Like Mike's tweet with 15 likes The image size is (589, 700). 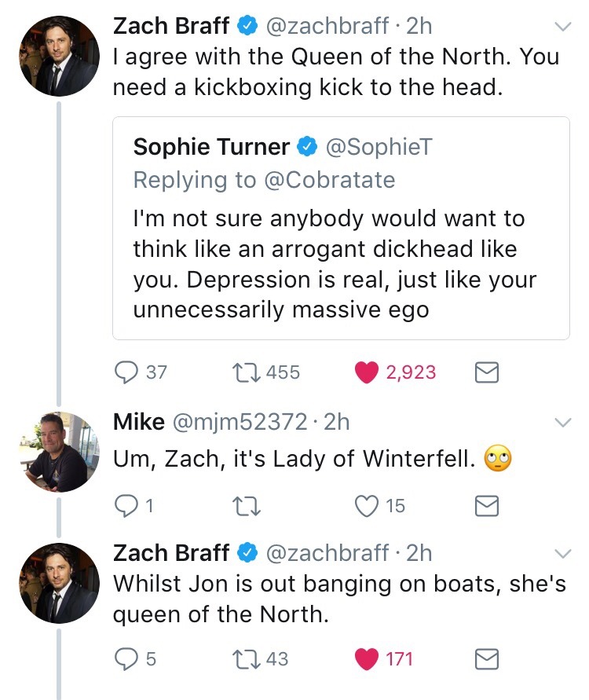pos(366,506)
